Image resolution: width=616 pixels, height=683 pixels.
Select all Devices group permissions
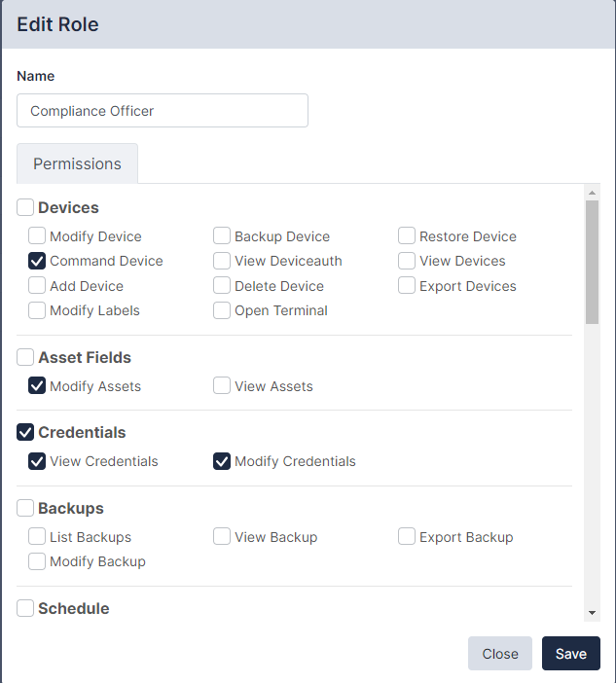[25, 207]
